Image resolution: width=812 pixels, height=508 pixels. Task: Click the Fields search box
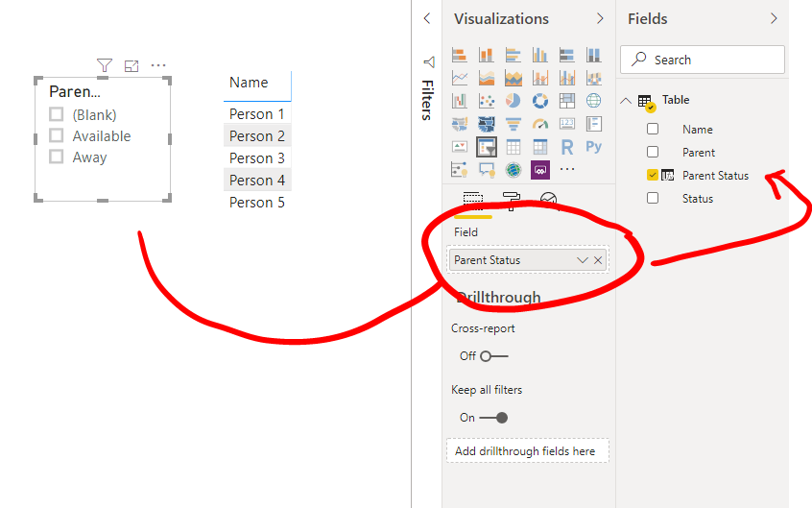[703, 60]
